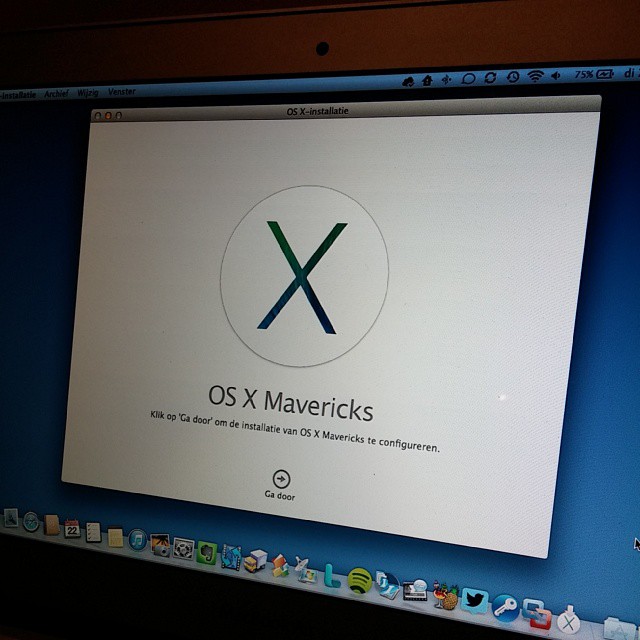Open VMware Fusion icon in the Dock
640x640 pixels.
tap(537, 613)
